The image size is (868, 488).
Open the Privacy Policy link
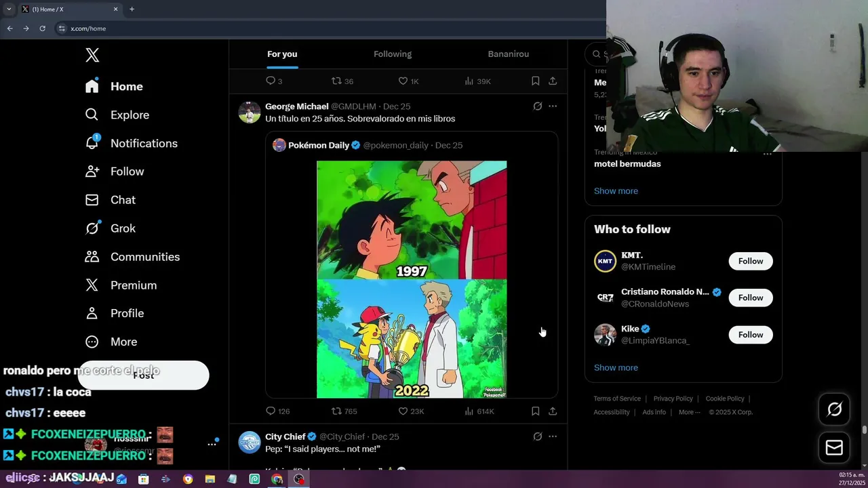pos(673,399)
